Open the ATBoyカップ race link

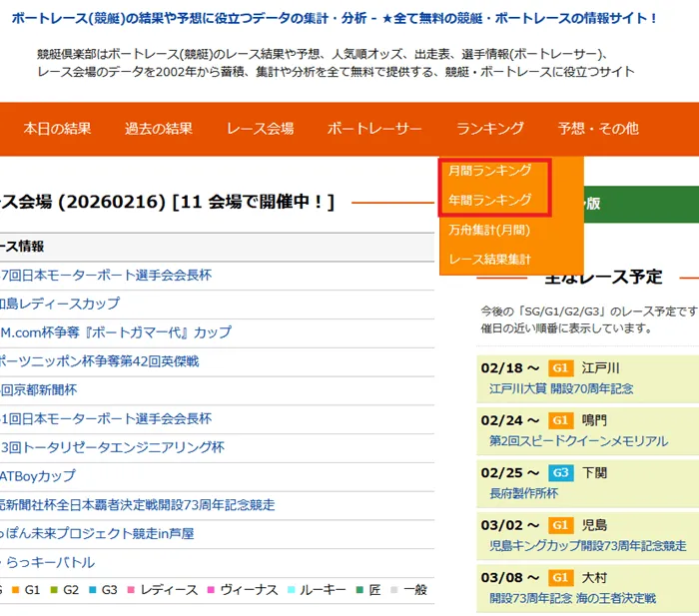[38, 476]
